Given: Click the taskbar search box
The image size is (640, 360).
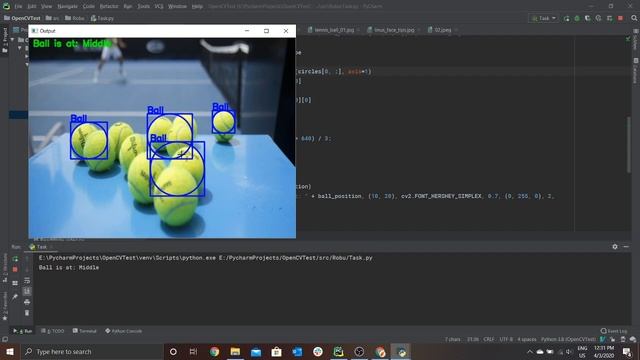Looking at the screenshot, I should [x=91, y=352].
